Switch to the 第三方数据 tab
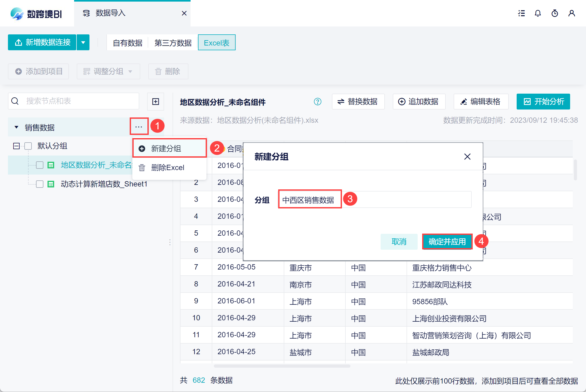This screenshot has height=392, width=586. tap(173, 43)
